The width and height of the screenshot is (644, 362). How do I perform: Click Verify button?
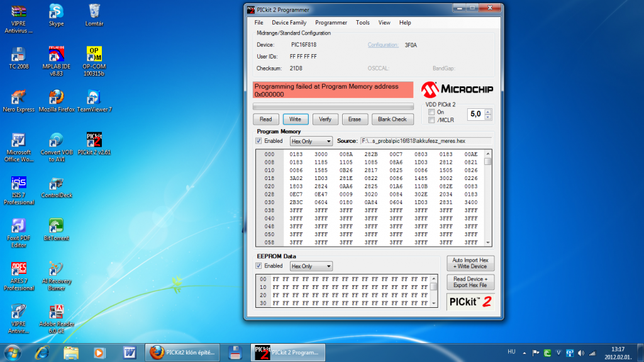(x=325, y=119)
